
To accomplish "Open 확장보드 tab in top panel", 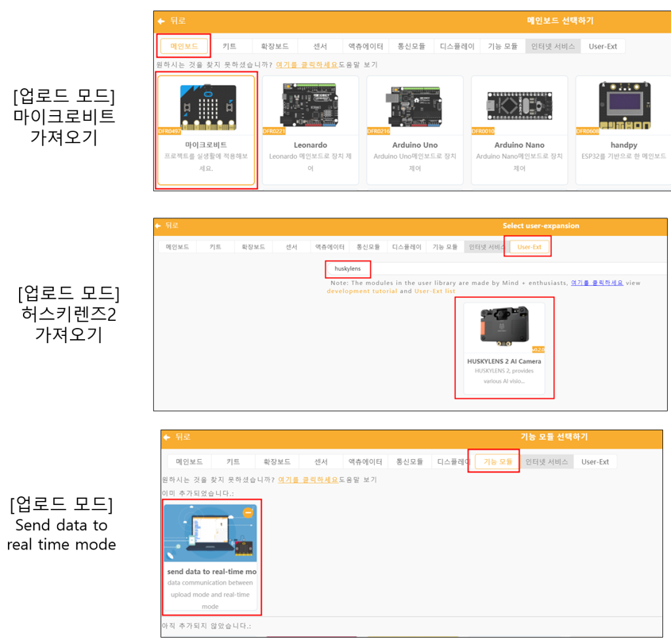I will coord(275,46).
